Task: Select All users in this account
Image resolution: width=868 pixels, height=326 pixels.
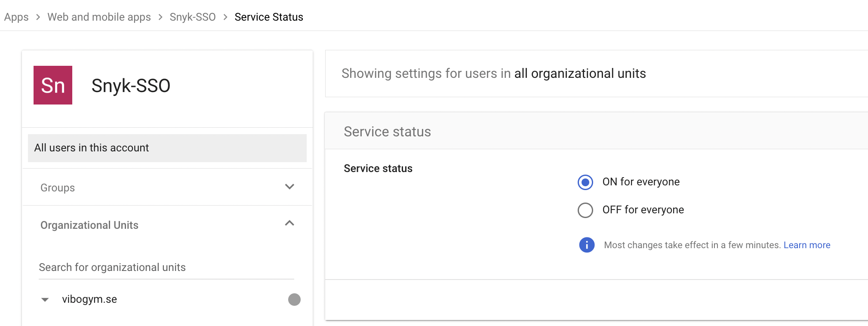Action: pos(167,148)
